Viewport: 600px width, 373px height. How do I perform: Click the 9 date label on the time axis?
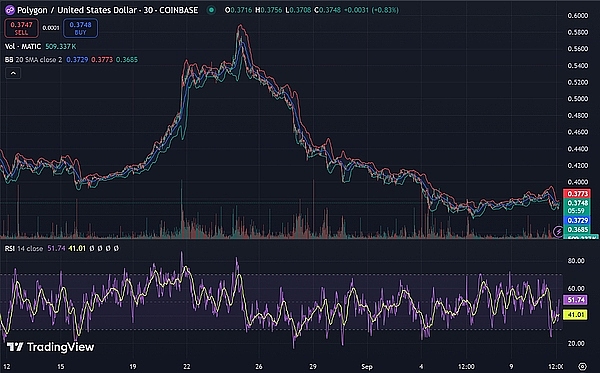511,366
